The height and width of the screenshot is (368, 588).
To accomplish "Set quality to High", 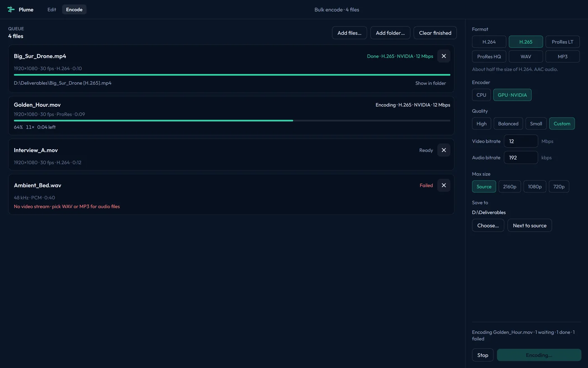I will [x=482, y=124].
